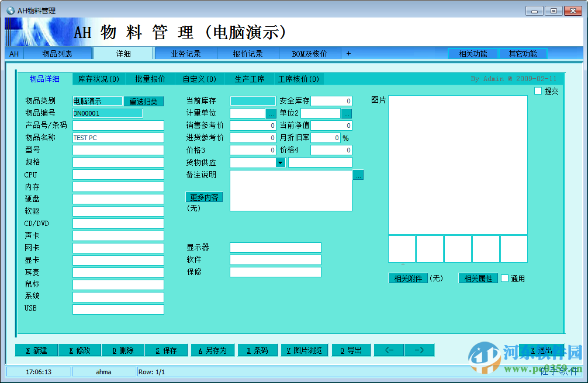Click the application icon in the title bar
The width and height of the screenshot is (588, 383).
(x=11, y=9)
